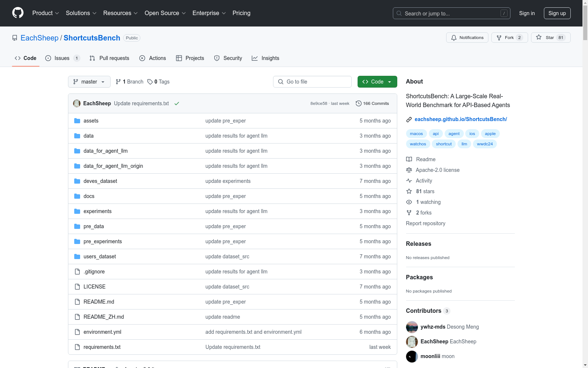
Task: Open the README_ZH.md file
Action: tap(104, 317)
